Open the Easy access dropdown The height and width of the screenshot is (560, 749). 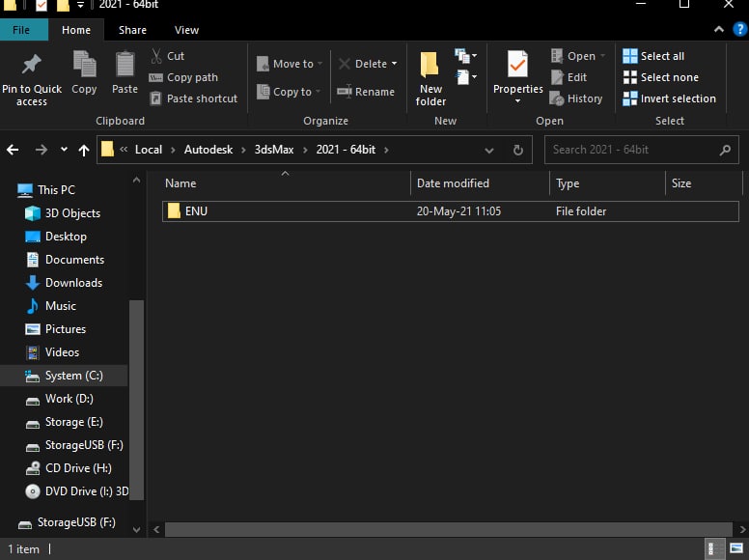pos(466,77)
